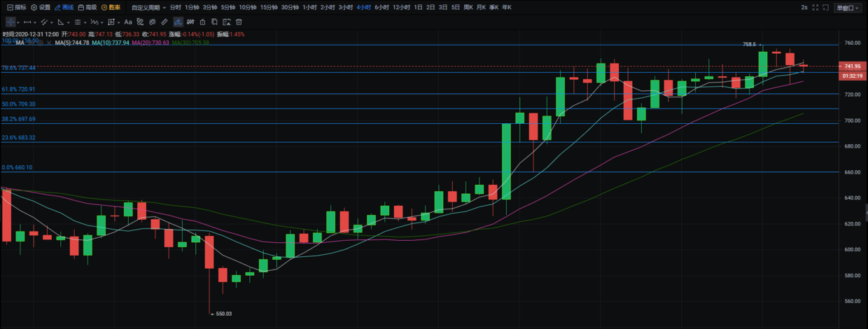Open the 单窗口 window layout dropdown
This screenshot has width=868, height=329.
coord(848,7)
